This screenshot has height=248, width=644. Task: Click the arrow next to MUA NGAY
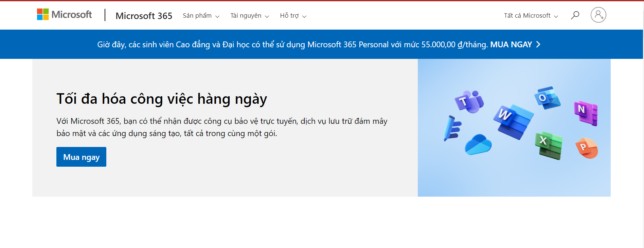tap(538, 45)
